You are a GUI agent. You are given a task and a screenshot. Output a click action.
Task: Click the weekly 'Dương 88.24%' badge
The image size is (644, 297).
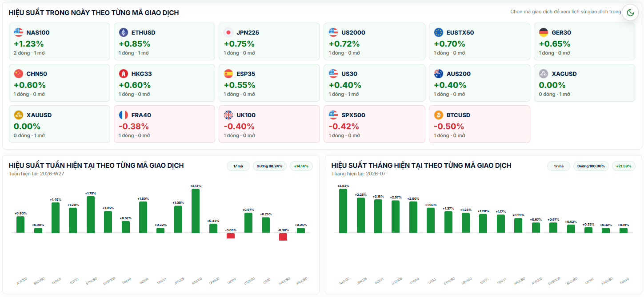(x=270, y=166)
